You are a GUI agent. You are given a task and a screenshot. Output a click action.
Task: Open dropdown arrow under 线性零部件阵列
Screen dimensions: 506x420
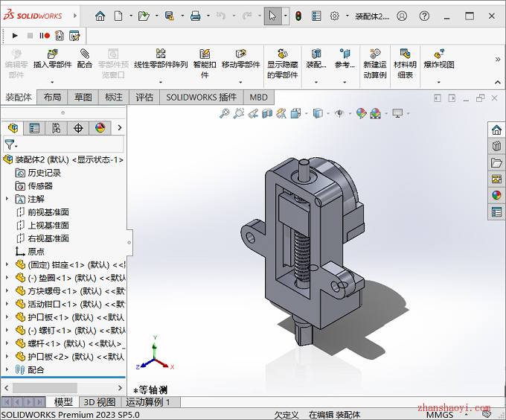[x=161, y=83]
